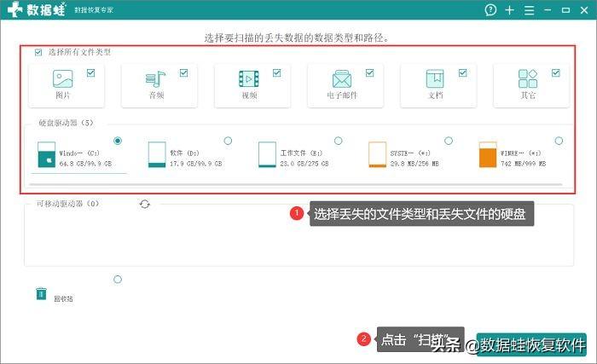The image size is (597, 364).
Task: Uncheck the 电子邮件 checkbox
Action: 369,72
